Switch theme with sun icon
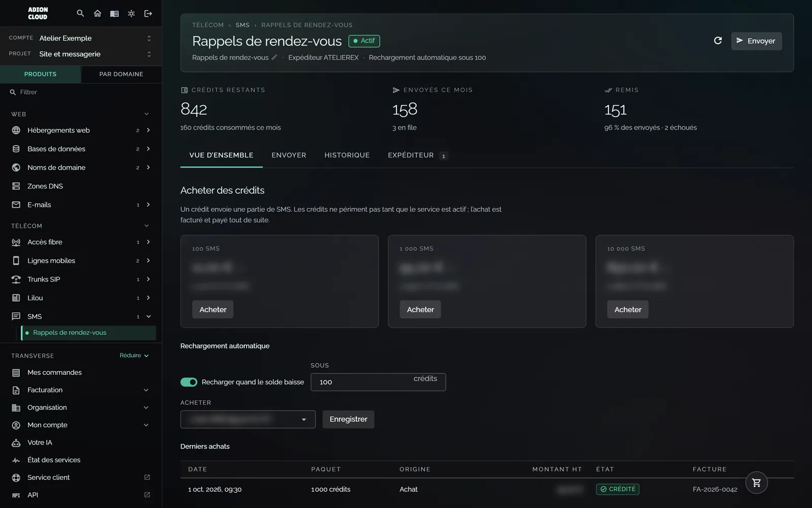 [131, 13]
